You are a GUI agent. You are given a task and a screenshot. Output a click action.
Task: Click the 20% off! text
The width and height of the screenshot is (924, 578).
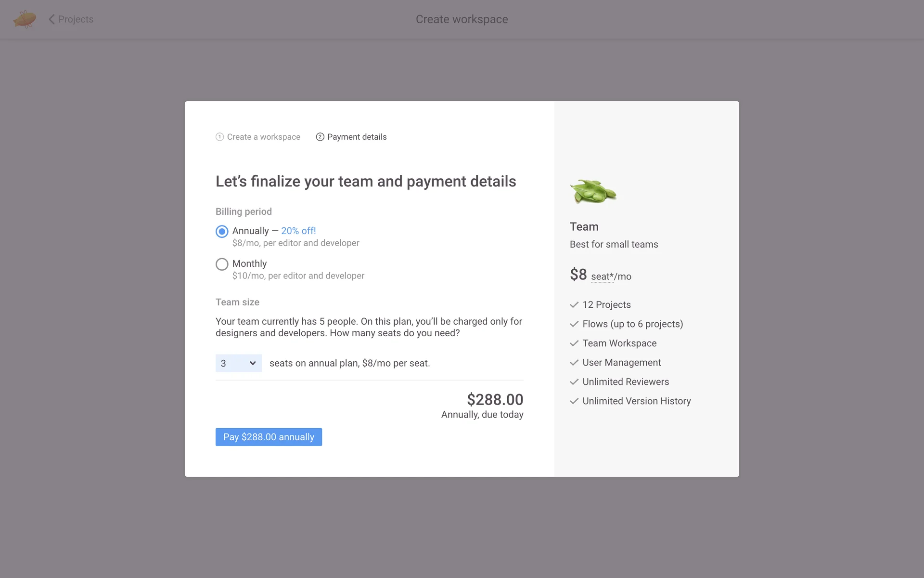pyautogui.click(x=298, y=231)
